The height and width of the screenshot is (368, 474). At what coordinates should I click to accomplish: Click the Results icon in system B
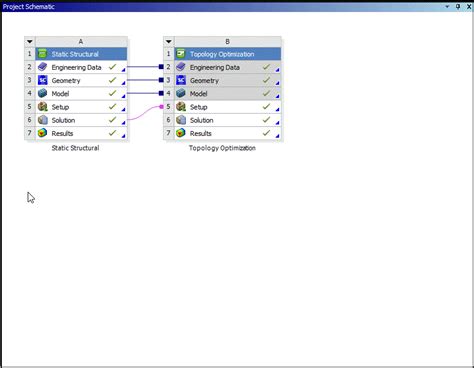[x=181, y=133]
